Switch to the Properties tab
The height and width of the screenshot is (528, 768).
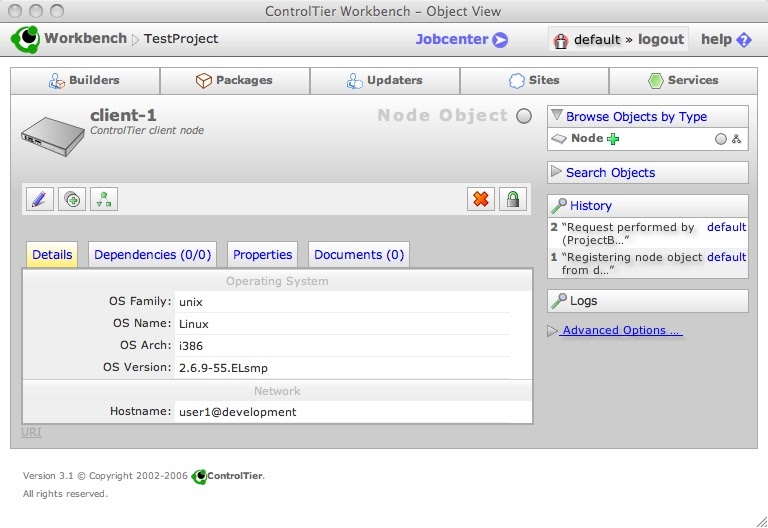point(263,255)
